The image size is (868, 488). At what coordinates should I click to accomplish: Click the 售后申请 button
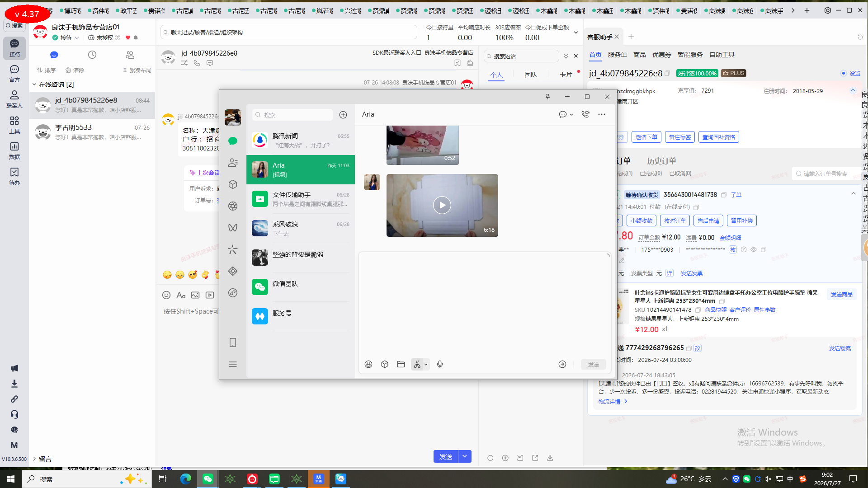(708, 221)
